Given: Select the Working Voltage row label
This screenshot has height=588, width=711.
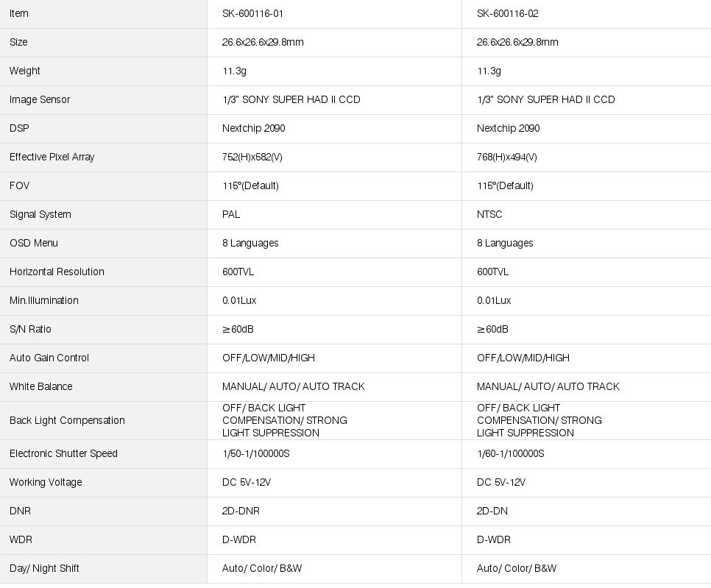Looking at the screenshot, I should tap(46, 482).
